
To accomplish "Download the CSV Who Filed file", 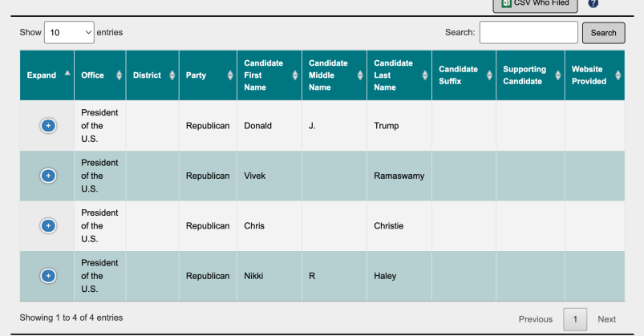I will [535, 4].
